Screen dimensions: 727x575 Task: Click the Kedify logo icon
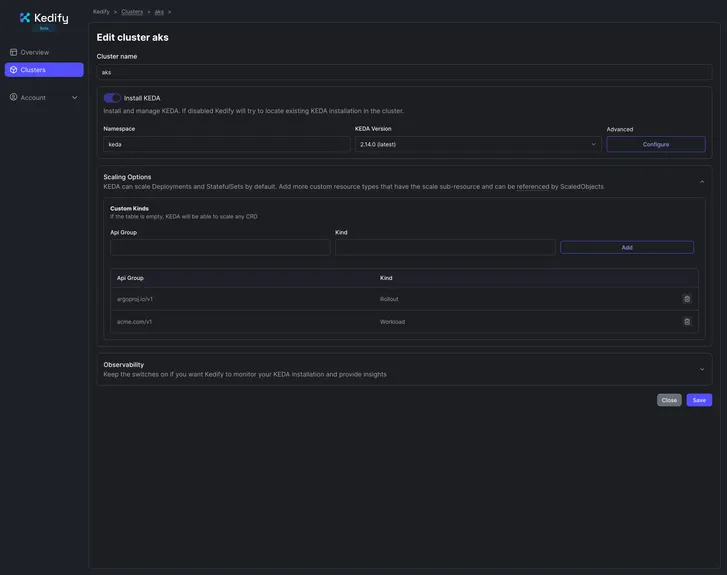pos(26,17)
